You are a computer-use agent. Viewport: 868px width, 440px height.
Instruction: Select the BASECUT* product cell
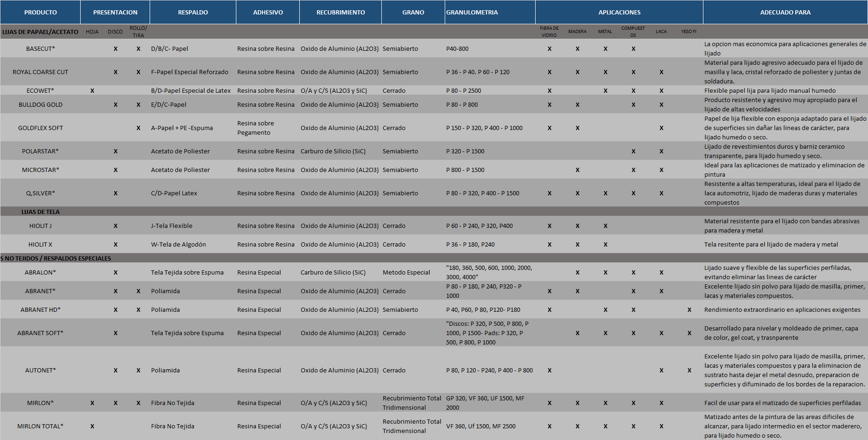(x=41, y=48)
